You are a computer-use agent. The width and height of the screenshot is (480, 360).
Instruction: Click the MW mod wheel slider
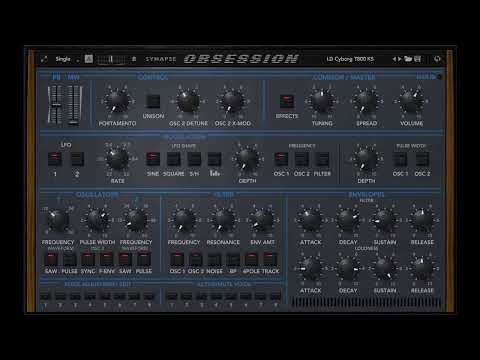[x=74, y=105]
